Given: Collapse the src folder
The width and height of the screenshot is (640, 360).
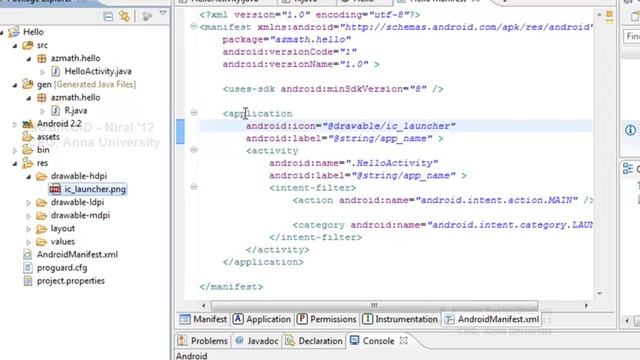Looking at the screenshot, I should (x=15, y=46).
